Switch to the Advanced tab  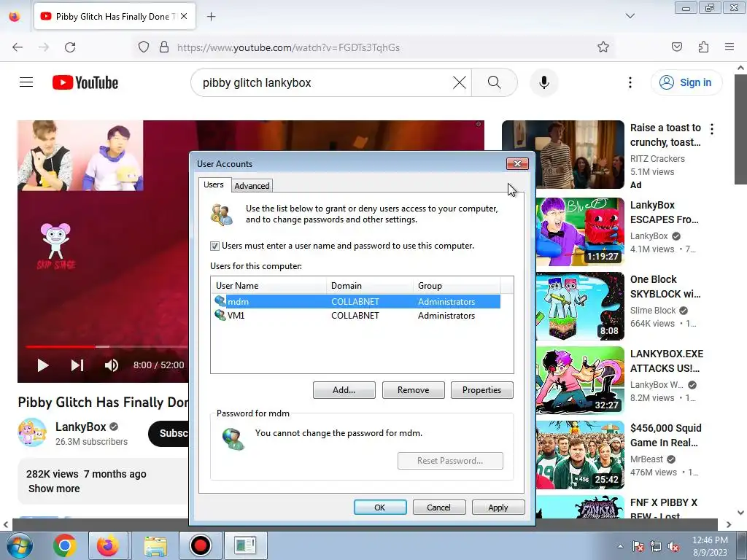(252, 186)
